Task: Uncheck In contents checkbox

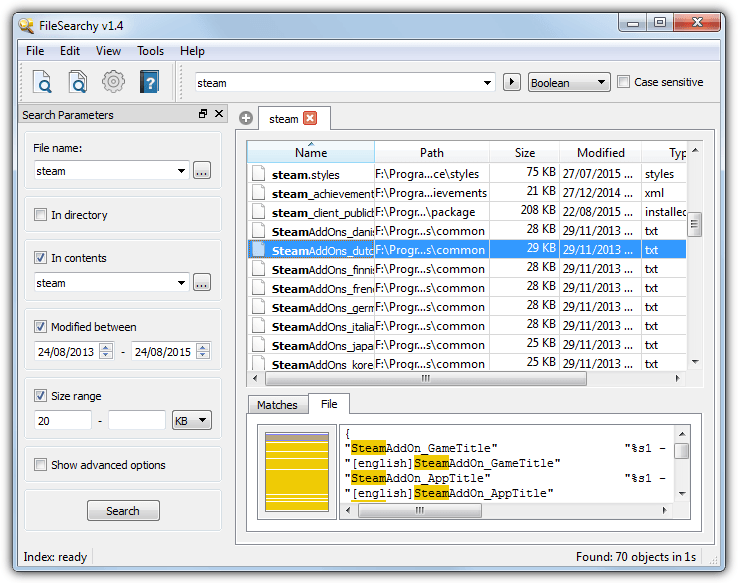Action: [x=40, y=258]
